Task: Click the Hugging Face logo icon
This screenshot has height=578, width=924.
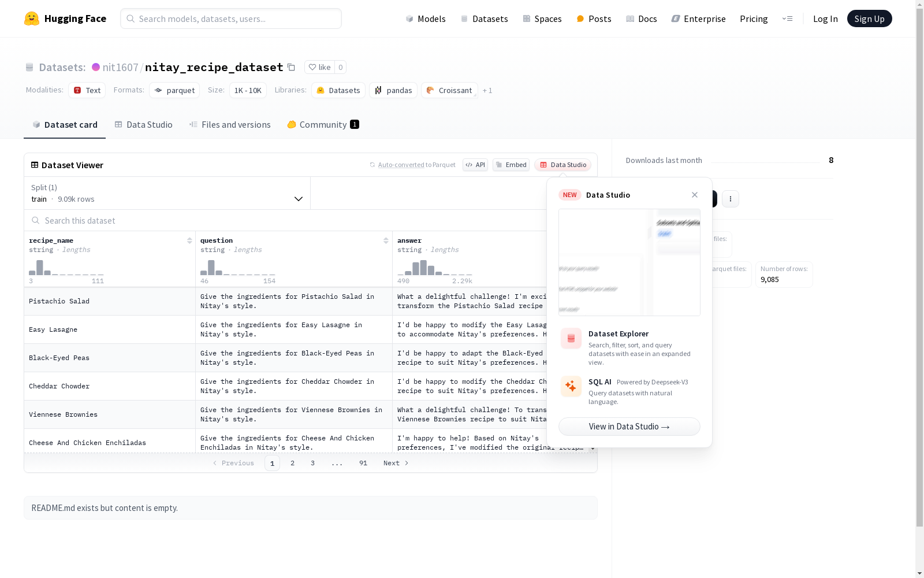Action: tap(32, 18)
